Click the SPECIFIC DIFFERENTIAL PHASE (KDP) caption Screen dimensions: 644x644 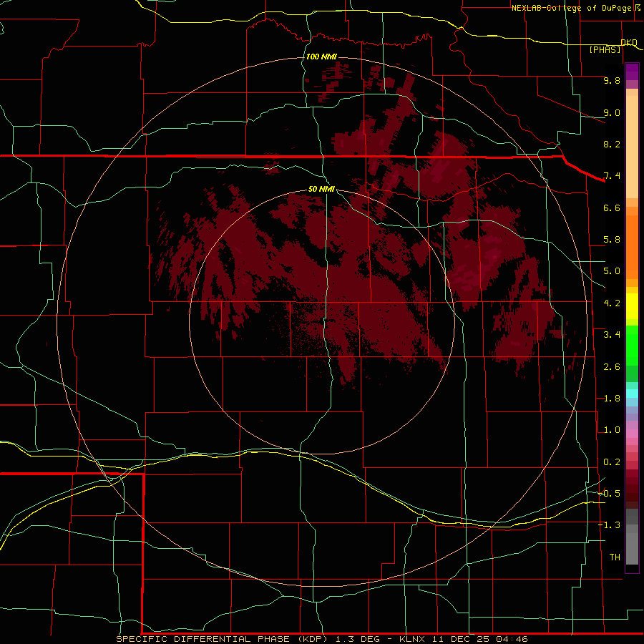223,639
